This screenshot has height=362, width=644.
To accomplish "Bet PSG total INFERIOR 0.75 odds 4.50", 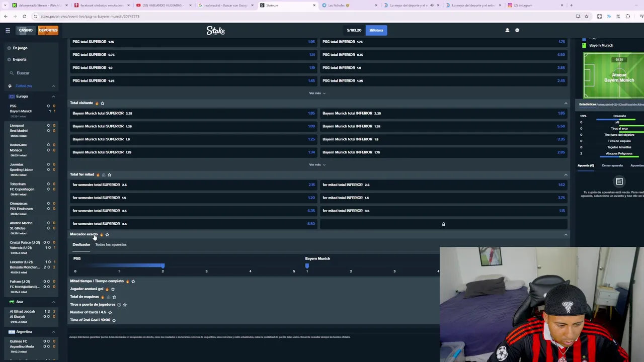I will click(444, 54).
